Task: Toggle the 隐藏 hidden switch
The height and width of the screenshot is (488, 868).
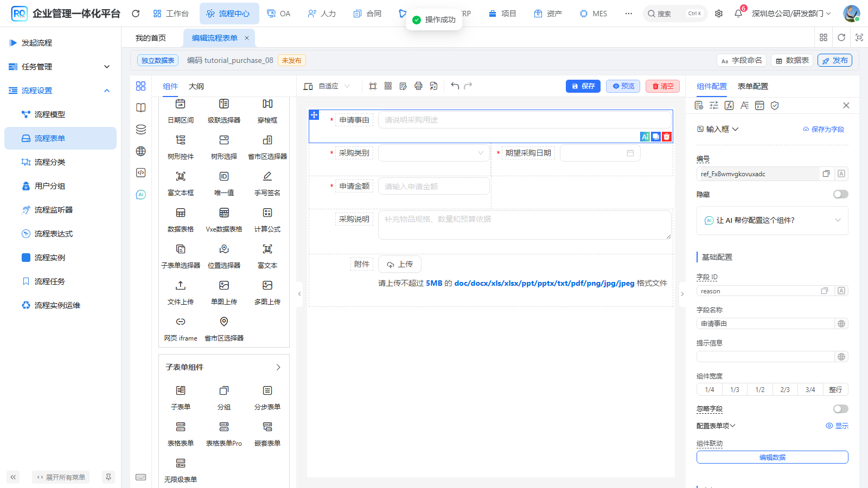Action: click(x=841, y=194)
